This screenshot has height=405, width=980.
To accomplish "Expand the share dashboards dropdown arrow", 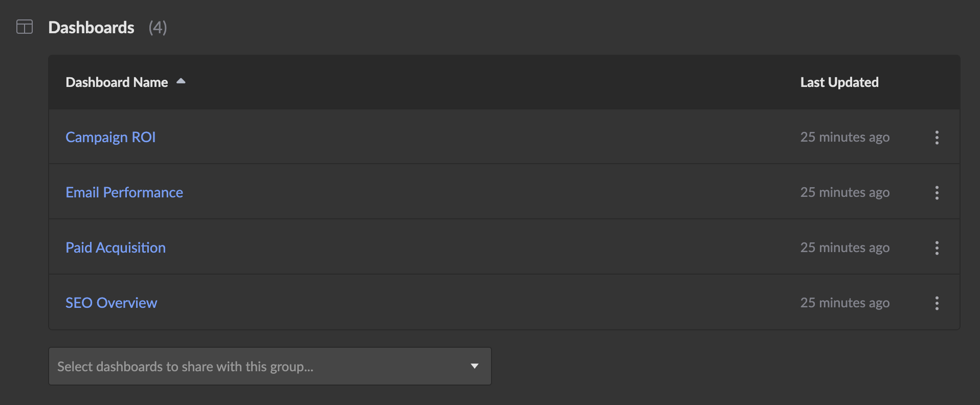I will pyautogui.click(x=474, y=366).
